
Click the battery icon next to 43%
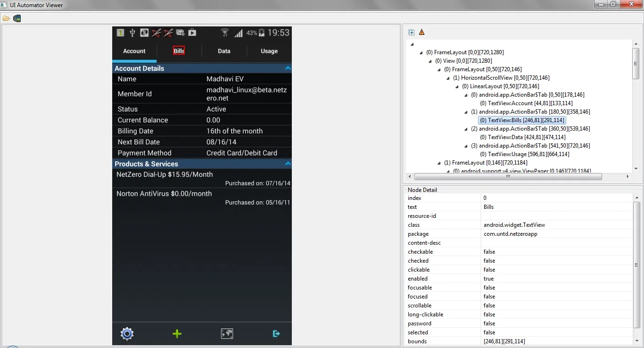point(262,33)
